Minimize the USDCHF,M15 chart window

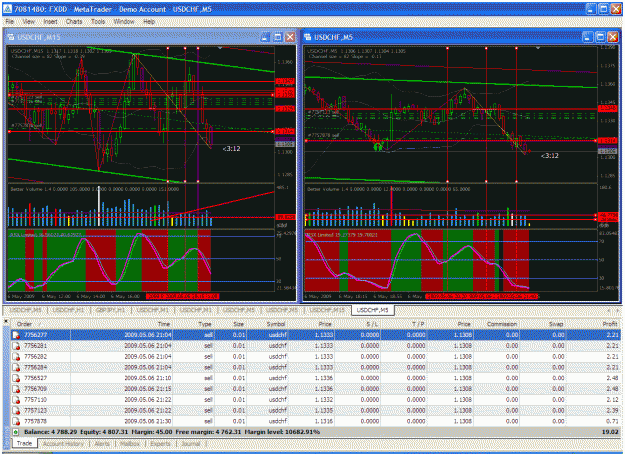tap(265, 37)
